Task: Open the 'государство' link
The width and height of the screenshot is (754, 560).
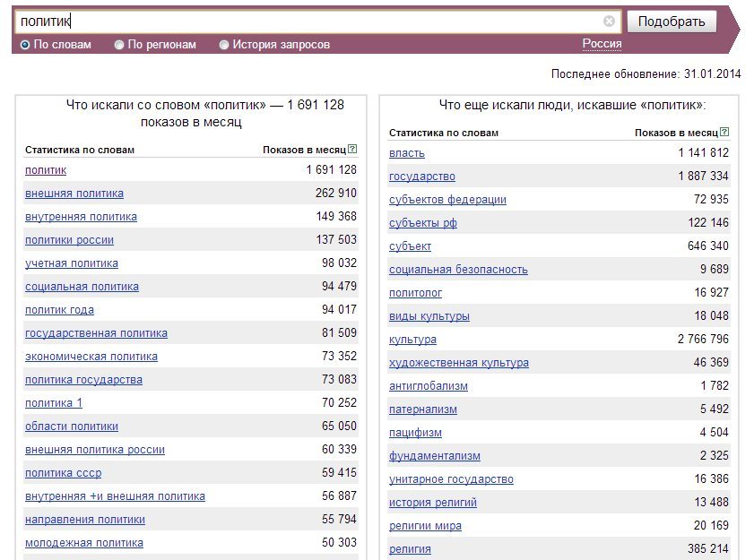Action: pyautogui.click(x=421, y=177)
